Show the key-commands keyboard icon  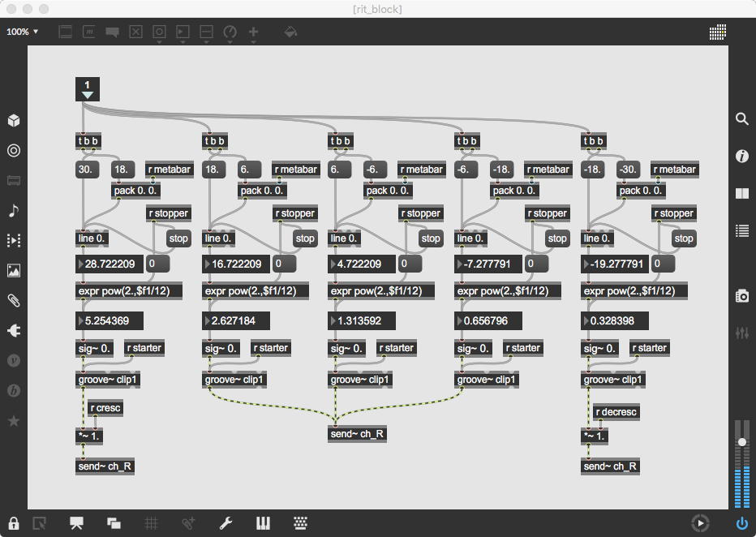point(300,523)
